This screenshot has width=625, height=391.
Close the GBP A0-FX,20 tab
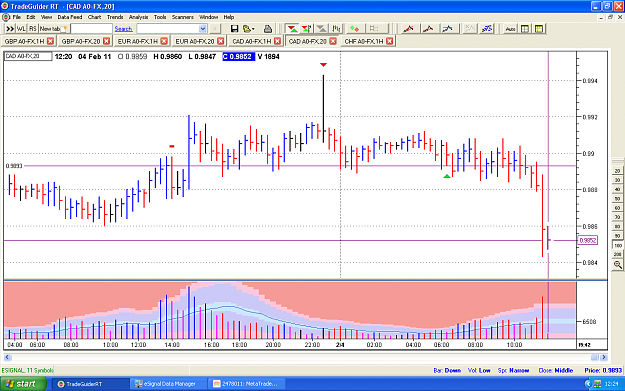pos(106,41)
